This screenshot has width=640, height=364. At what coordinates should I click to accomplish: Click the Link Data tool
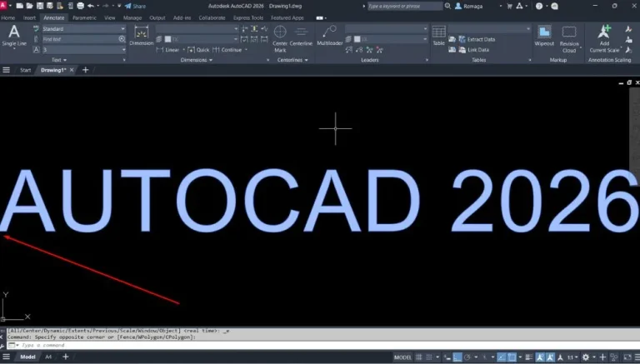[x=473, y=50]
